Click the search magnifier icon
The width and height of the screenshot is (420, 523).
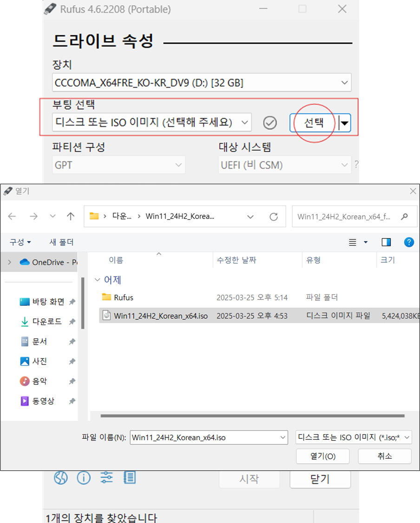click(405, 217)
